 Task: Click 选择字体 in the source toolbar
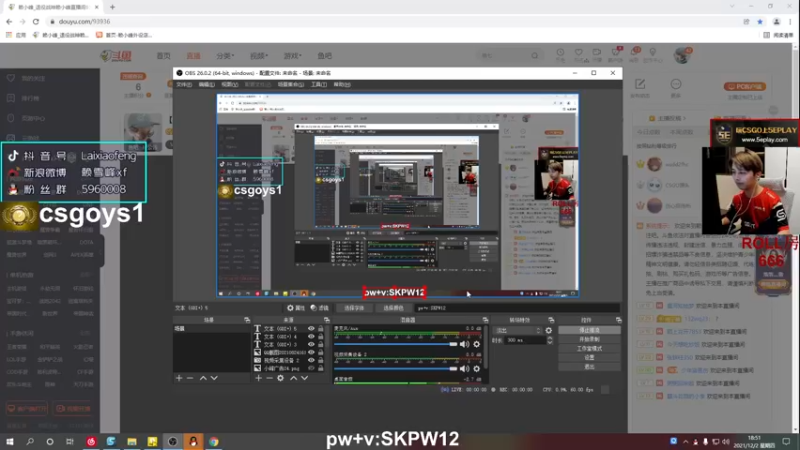pos(354,308)
